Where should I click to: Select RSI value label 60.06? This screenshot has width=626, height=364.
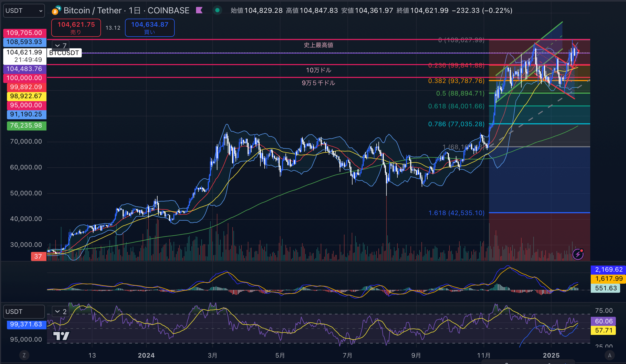[x=604, y=321]
